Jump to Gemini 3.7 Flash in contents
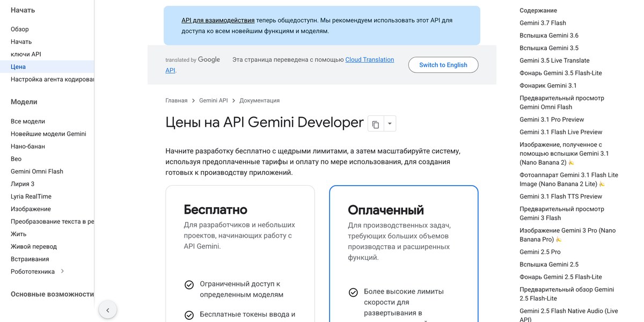Viewport: 644px width, 322px height. [x=543, y=23]
